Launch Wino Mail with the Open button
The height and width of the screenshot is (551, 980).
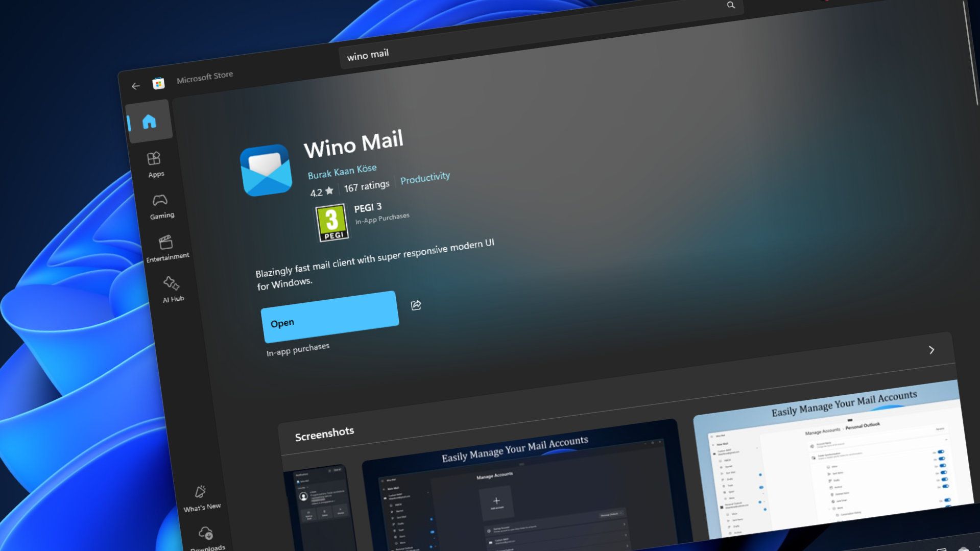pyautogui.click(x=330, y=317)
